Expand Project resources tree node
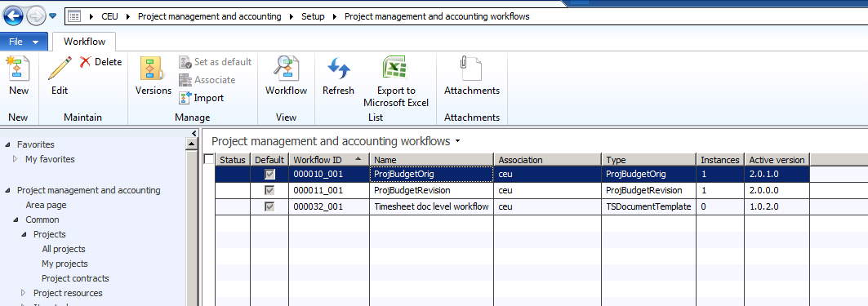This screenshot has height=306, width=868. (24, 293)
